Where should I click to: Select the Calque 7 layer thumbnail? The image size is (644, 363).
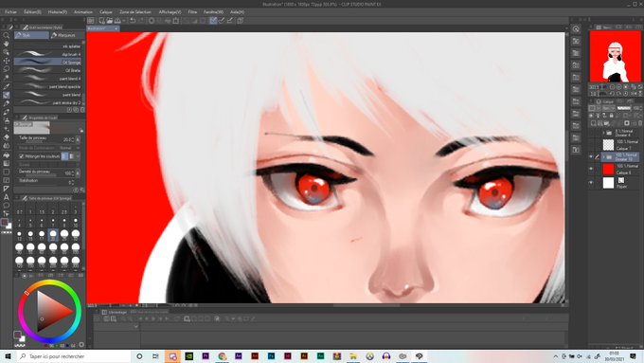pos(608,145)
